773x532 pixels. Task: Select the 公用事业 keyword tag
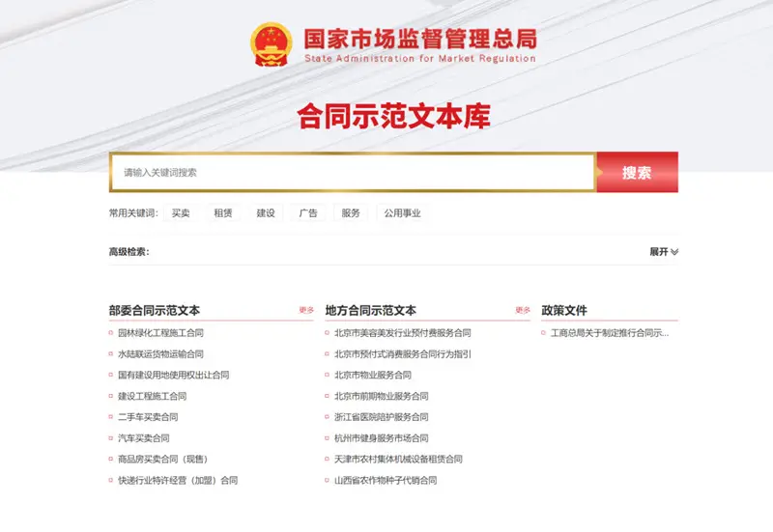pyautogui.click(x=402, y=213)
